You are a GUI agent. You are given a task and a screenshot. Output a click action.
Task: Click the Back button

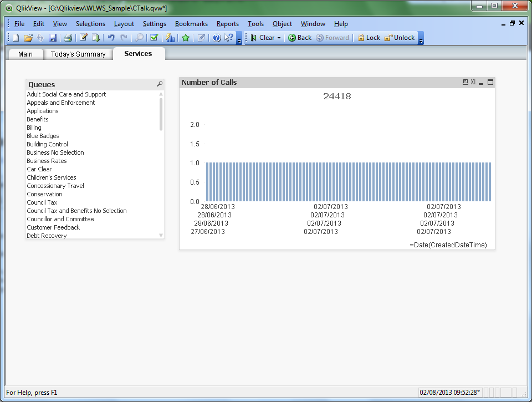[x=300, y=38]
